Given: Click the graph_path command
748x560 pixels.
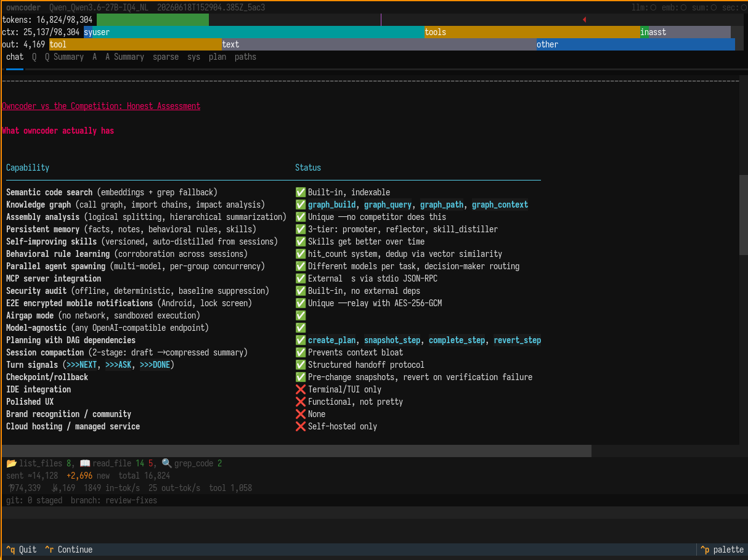Looking at the screenshot, I should [x=442, y=205].
